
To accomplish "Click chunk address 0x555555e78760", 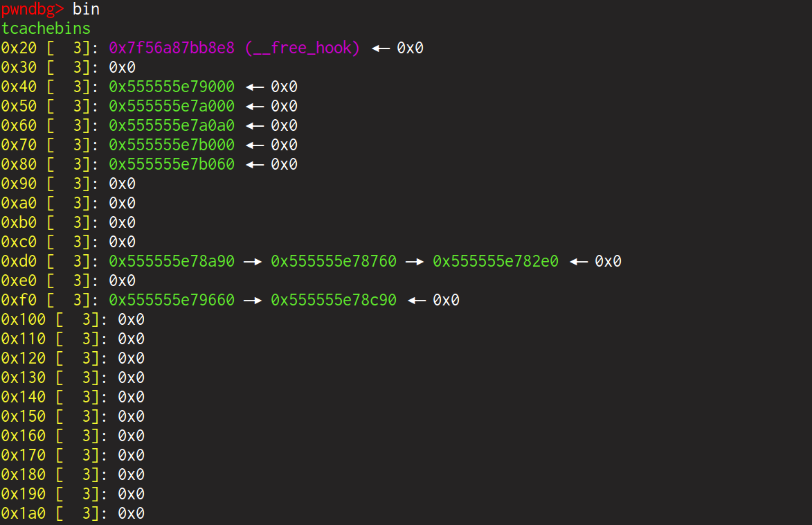I will 334,262.
